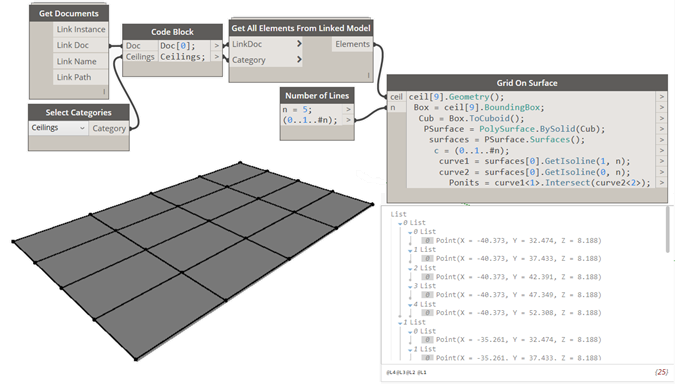Click the LinkDoc input port
The image size is (684, 392).
pyautogui.click(x=266, y=44)
